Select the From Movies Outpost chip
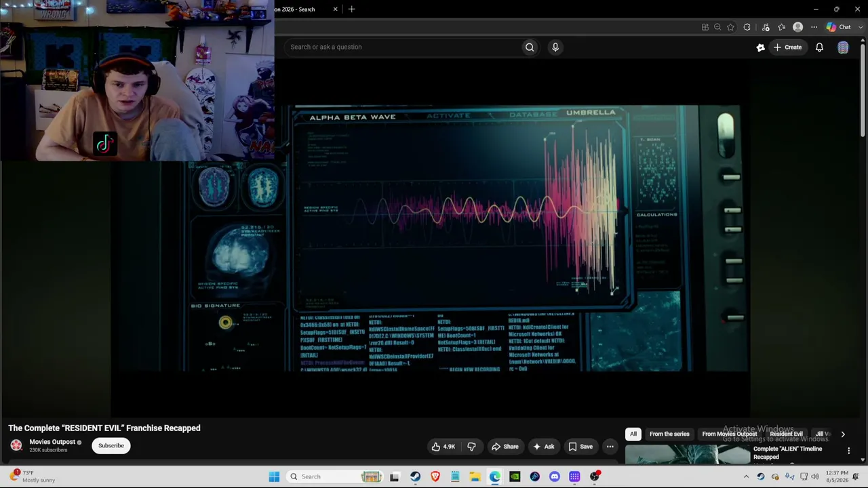Viewport: 868px width, 488px height. 730,434
